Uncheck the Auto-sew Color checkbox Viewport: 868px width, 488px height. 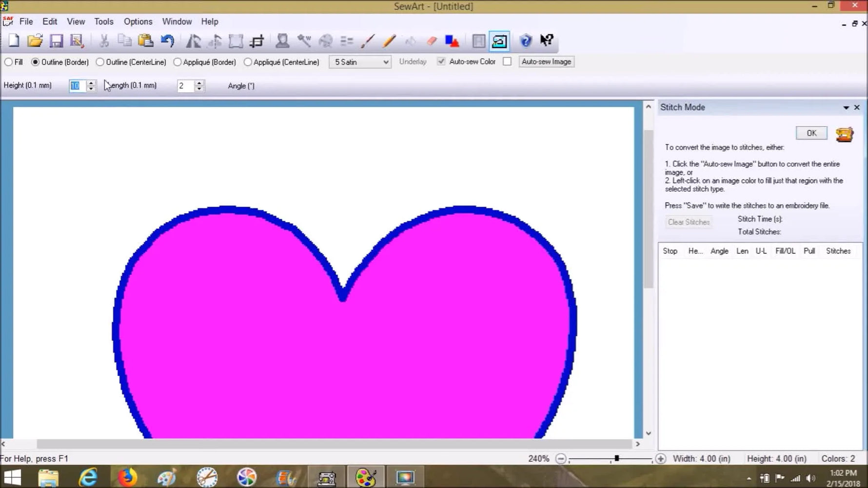[441, 61]
